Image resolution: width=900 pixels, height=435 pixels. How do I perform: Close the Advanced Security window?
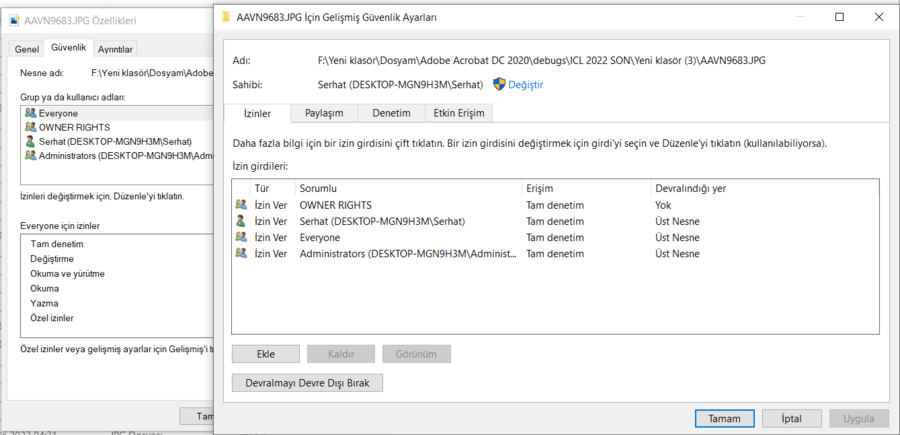(x=879, y=17)
